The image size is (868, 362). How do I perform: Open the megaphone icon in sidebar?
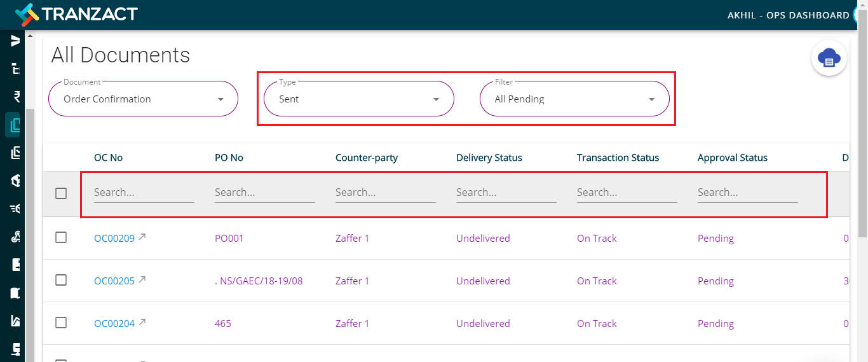15,208
